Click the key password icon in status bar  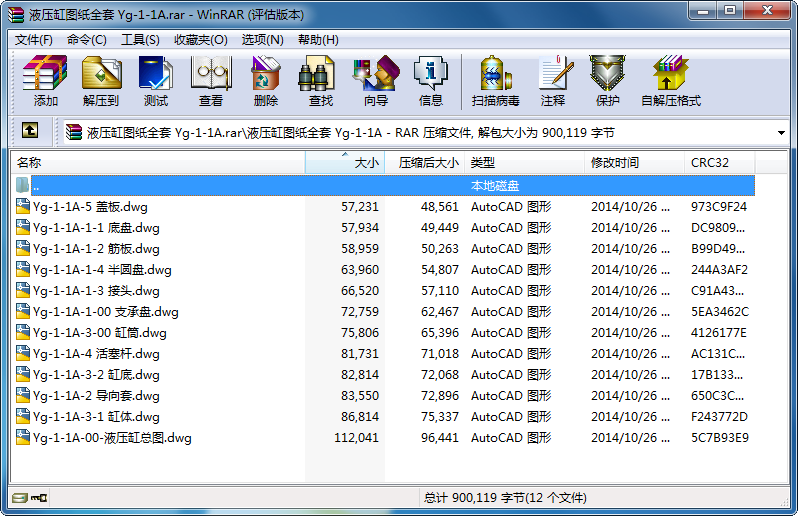[x=39, y=498]
